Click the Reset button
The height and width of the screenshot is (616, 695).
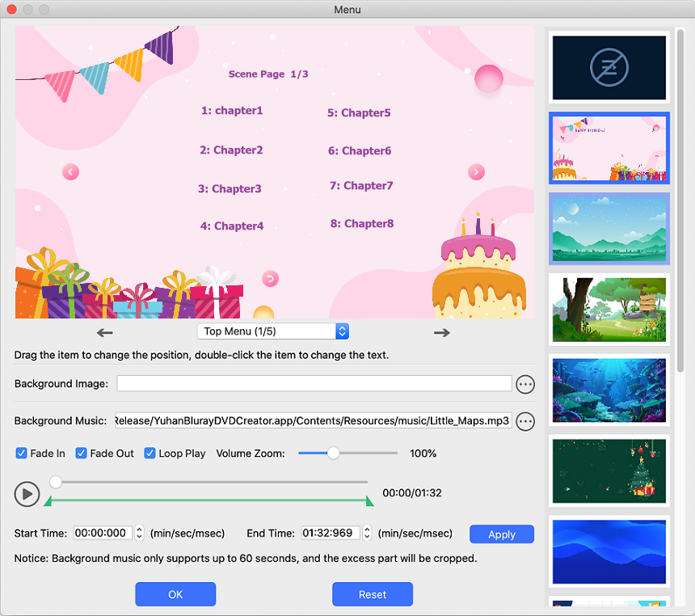coord(373,594)
